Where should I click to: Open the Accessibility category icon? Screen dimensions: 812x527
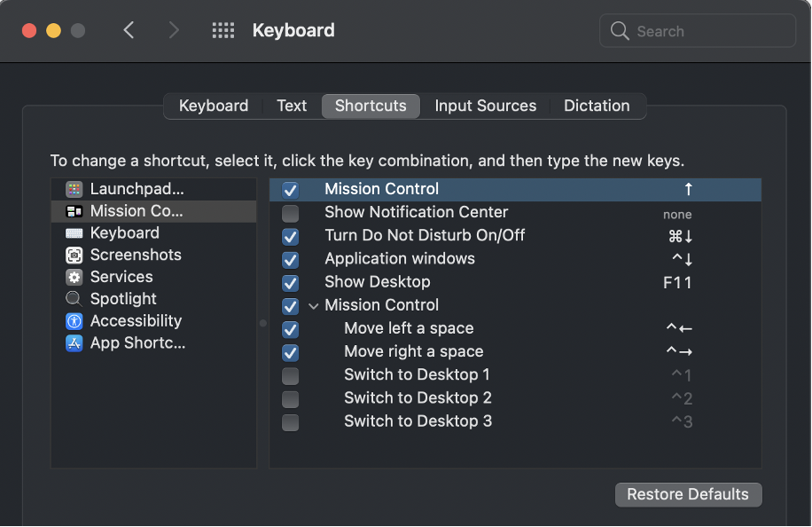(74, 321)
